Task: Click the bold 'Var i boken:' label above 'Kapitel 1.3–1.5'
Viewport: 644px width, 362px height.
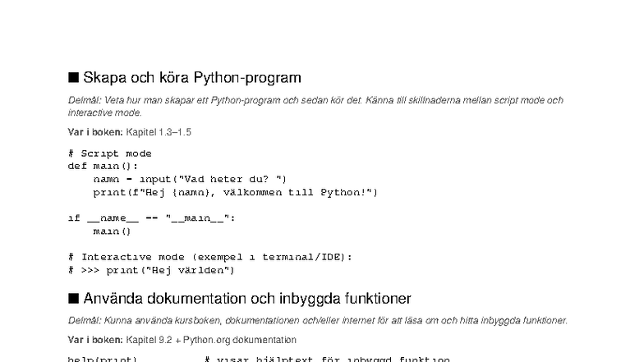Action: 95,132
